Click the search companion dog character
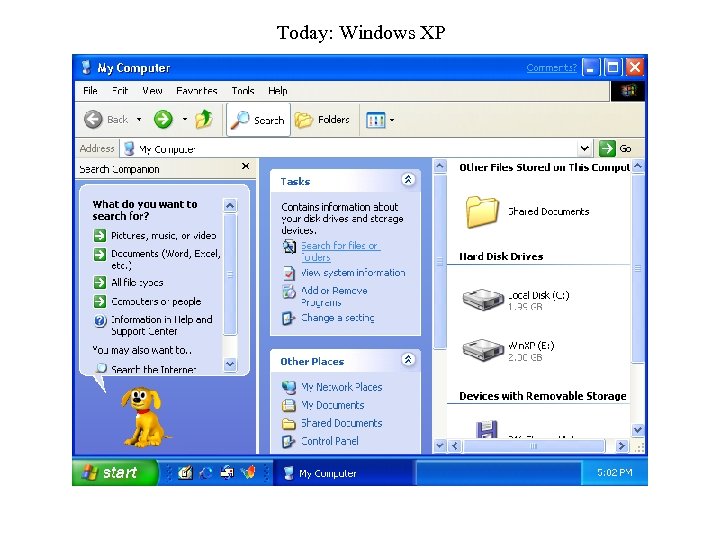 click(x=144, y=417)
